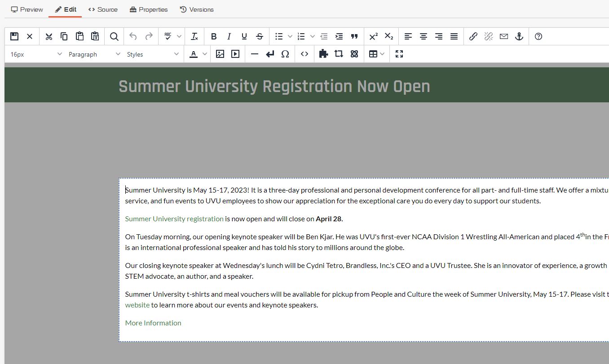Click Paste as plain text icon
Viewport: 609px width, 364px height.
tap(95, 36)
